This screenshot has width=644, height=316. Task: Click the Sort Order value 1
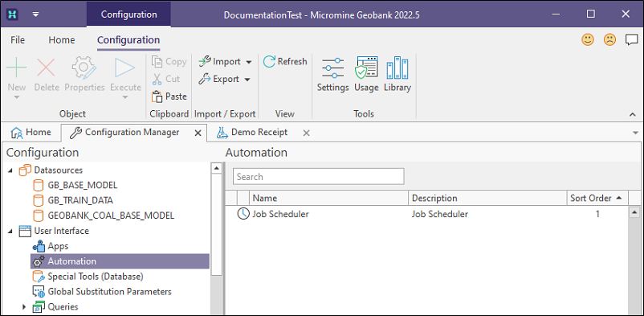point(597,214)
